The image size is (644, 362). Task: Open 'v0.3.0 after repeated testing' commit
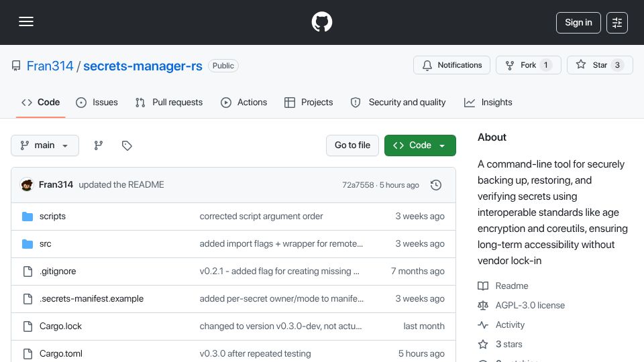pos(255,354)
